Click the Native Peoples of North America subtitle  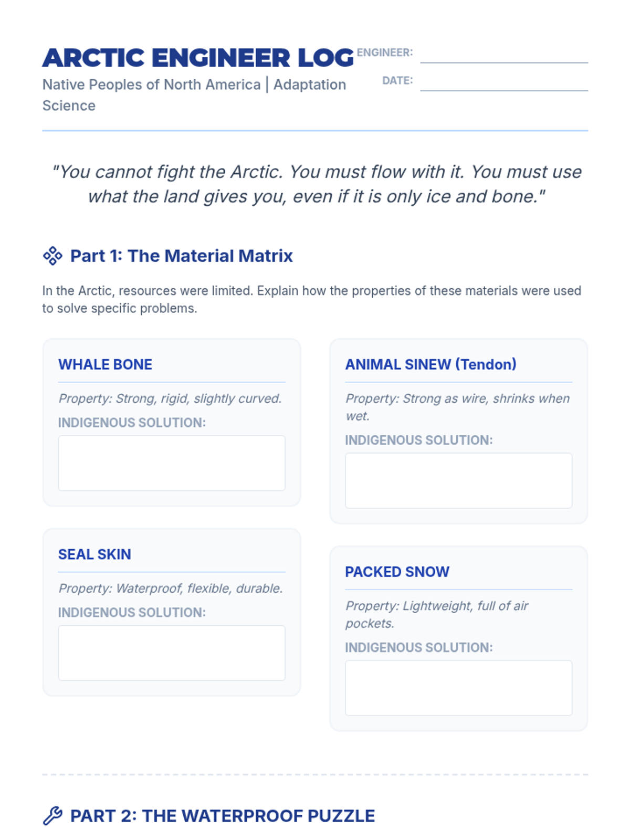(194, 94)
